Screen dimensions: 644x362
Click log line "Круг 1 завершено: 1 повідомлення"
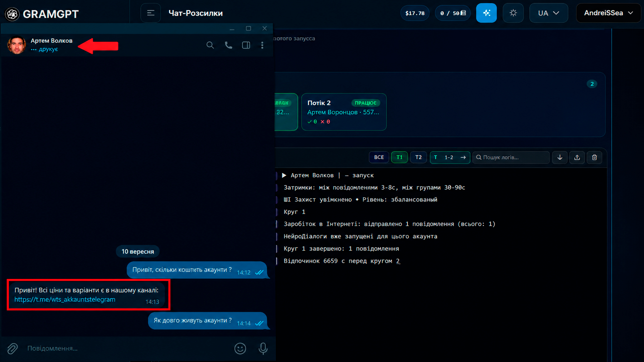point(341,249)
